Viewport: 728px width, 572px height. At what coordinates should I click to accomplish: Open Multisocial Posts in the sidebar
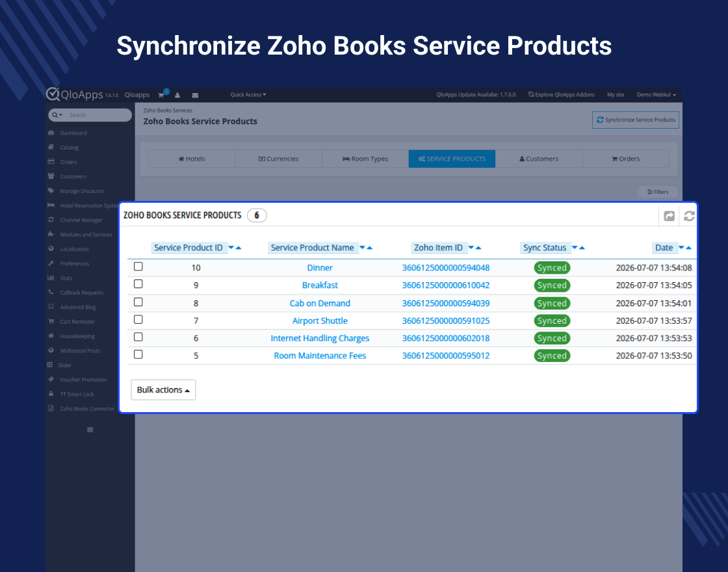click(80, 350)
